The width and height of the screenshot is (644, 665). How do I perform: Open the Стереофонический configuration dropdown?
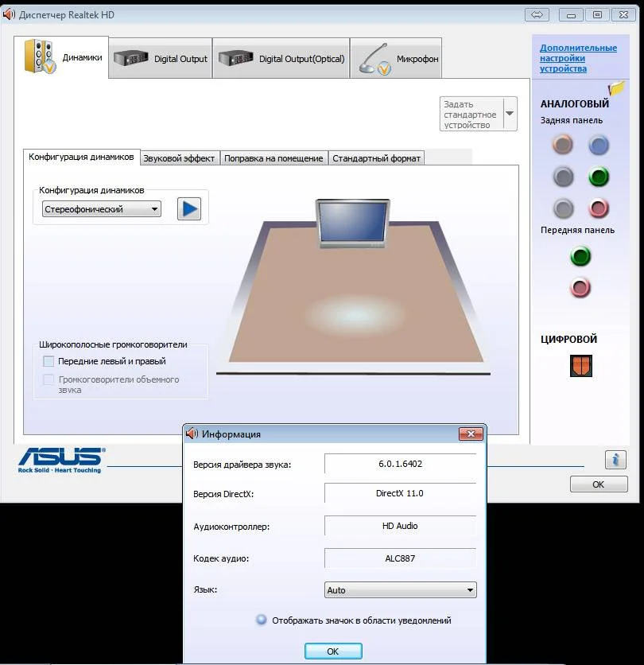(102, 209)
